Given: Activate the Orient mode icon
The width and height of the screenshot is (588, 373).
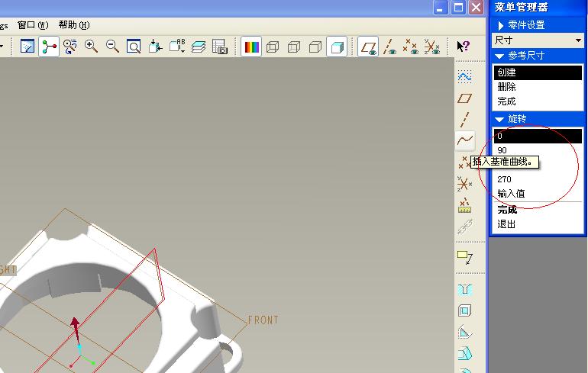Looking at the screenshot, I should [x=70, y=47].
